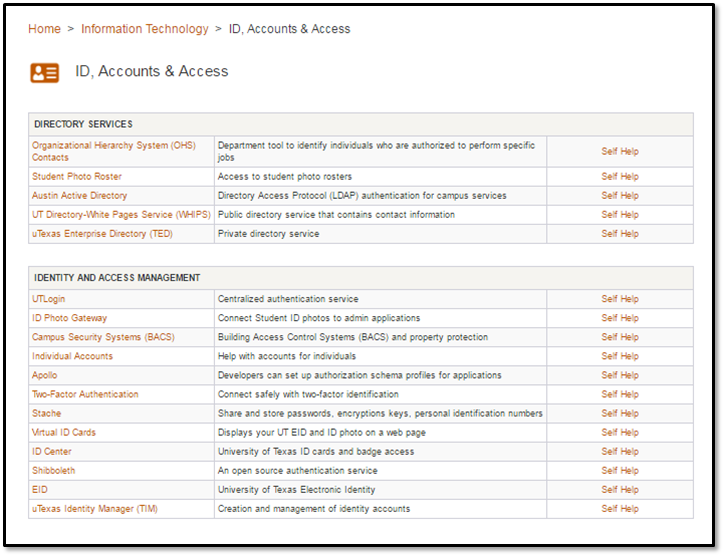Open Self Help for EID row
Image resolution: width=724 pixels, height=556 pixels.
point(619,490)
